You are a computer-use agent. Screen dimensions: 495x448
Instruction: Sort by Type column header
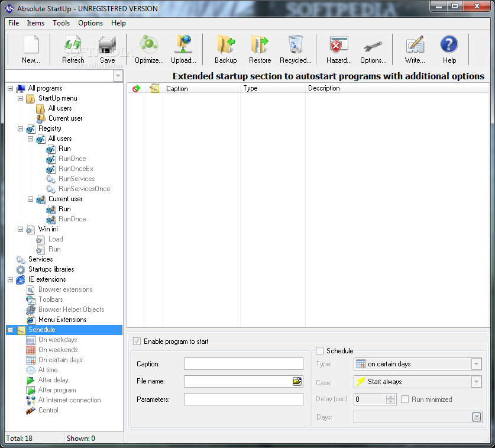(273, 89)
